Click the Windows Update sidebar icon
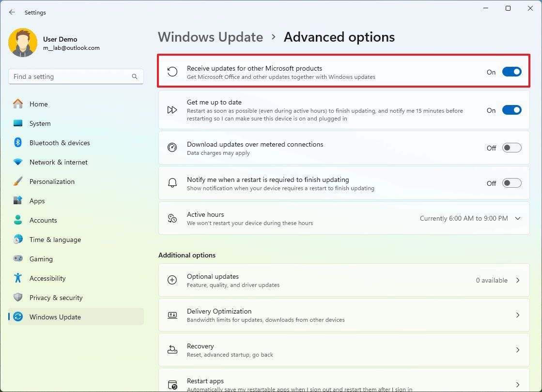Screen dimensions: 542x392 tap(17, 317)
